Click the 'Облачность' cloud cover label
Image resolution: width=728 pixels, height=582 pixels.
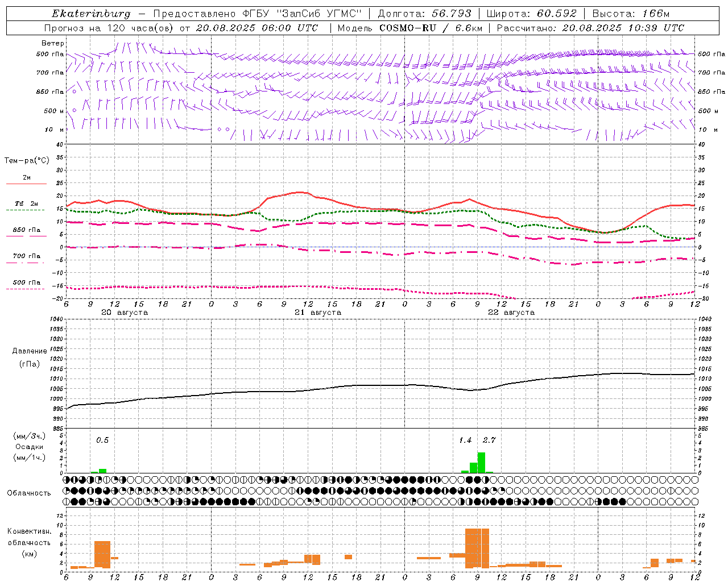pos(29,493)
